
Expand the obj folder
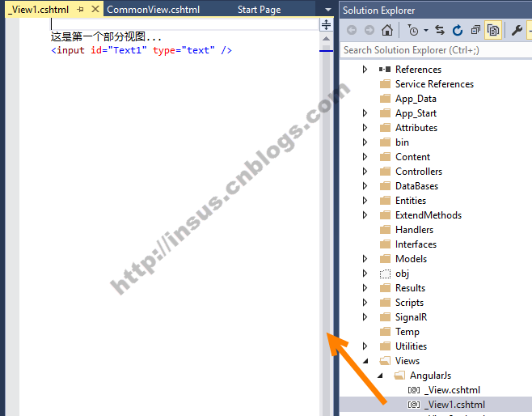(365, 274)
